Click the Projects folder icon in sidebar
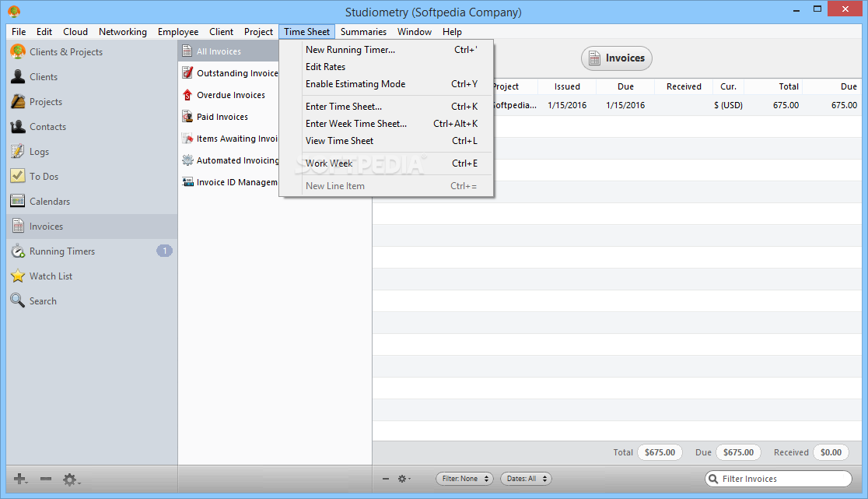 click(x=18, y=101)
